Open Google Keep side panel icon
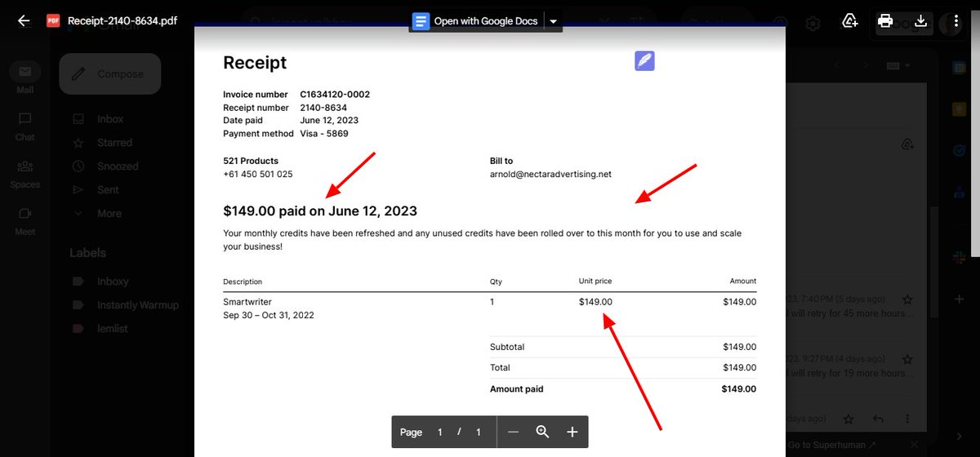The image size is (980, 457). (x=960, y=109)
